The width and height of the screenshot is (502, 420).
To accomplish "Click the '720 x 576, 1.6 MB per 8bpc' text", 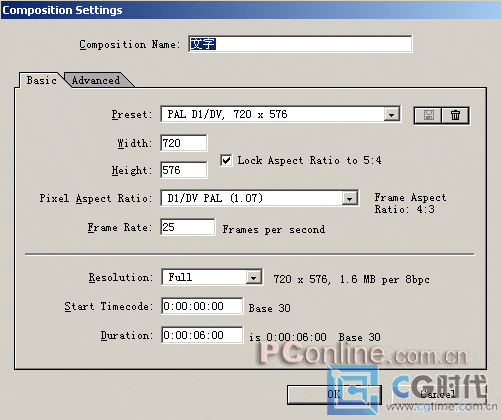I will pyautogui.click(x=351, y=279).
